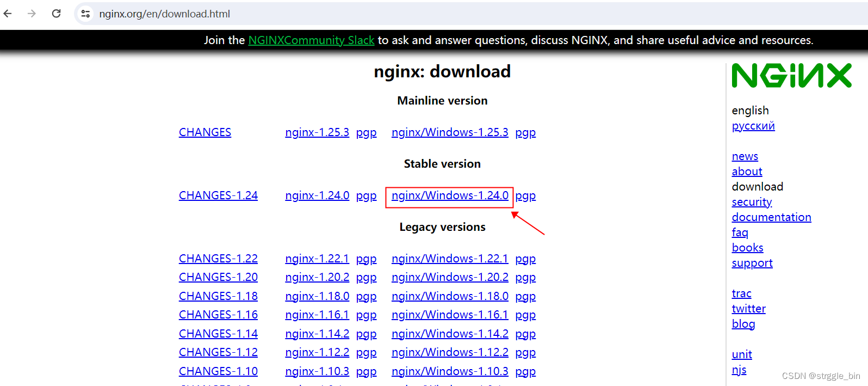Download nginx-1.20.2 source
868x386 pixels.
pyautogui.click(x=317, y=277)
